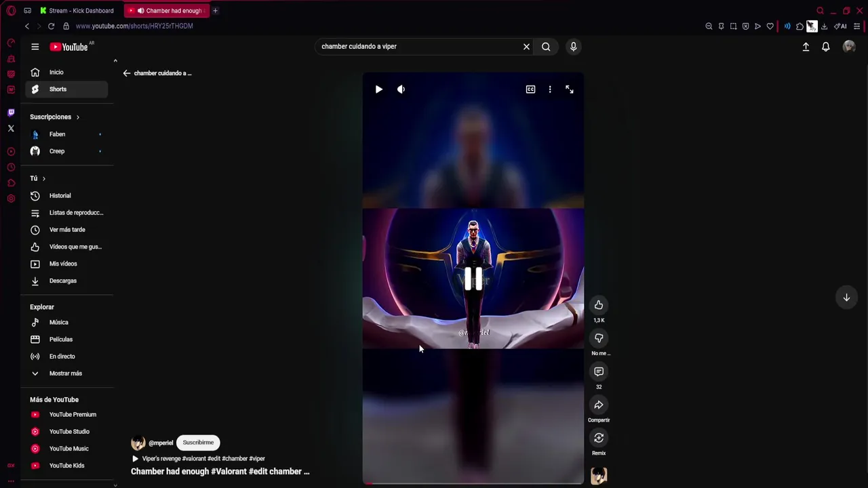Open the Opera menu logo
This screenshot has height=488, width=868.
point(11,11)
